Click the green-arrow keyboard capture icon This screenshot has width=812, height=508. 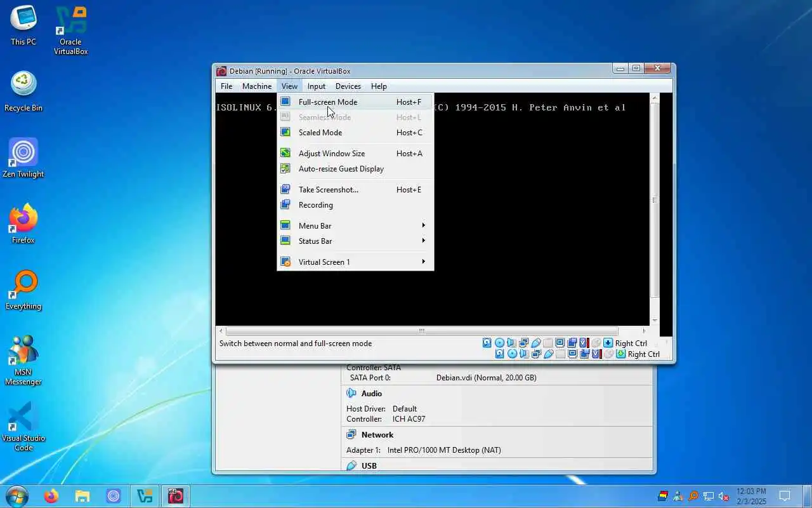[x=620, y=354]
